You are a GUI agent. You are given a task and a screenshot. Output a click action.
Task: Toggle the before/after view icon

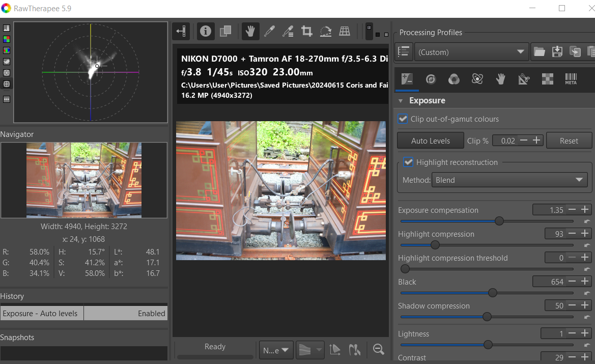[225, 32]
